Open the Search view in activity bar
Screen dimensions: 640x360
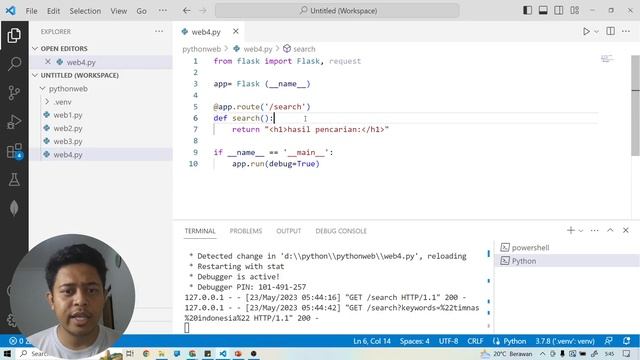tap(14, 64)
